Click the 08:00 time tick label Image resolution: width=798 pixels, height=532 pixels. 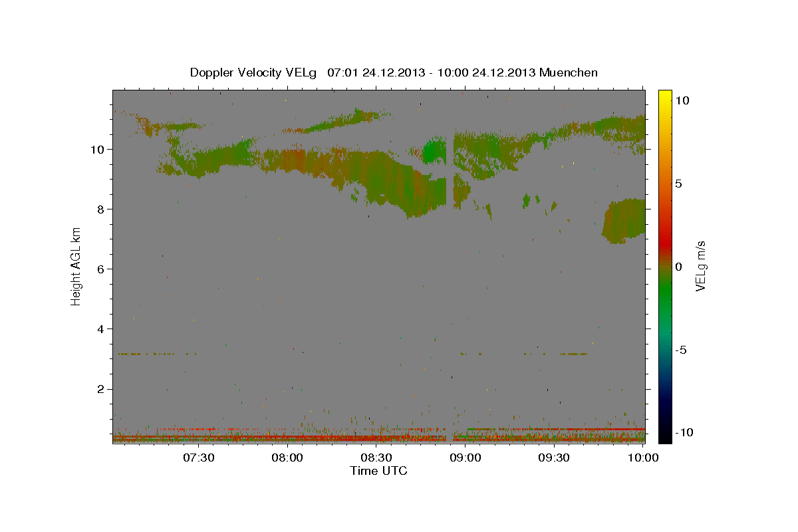point(287,458)
